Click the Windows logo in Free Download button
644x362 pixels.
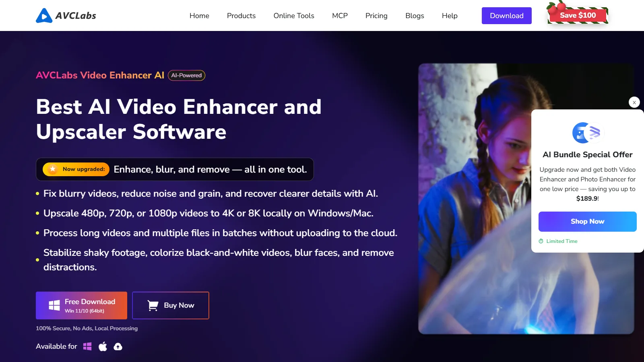tap(54, 305)
